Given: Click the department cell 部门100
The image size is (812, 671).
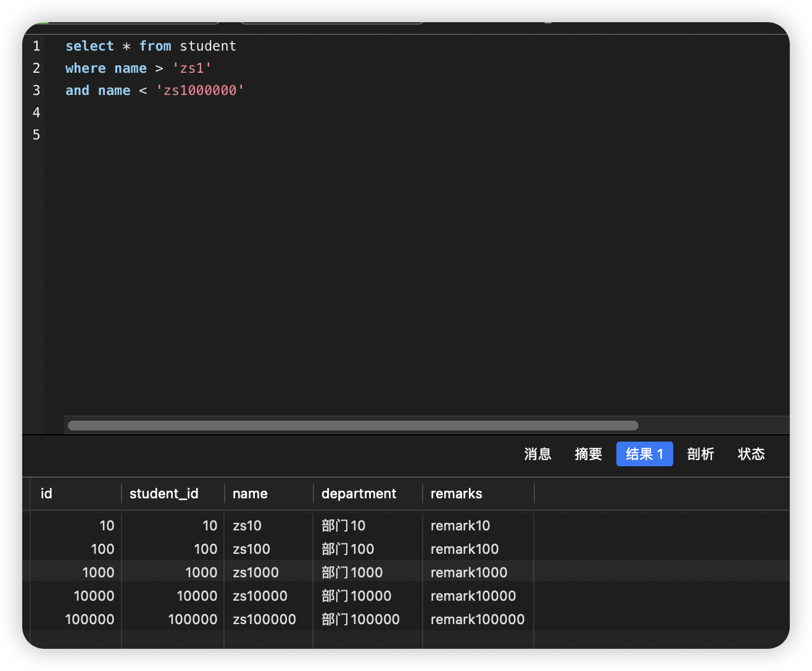Looking at the screenshot, I should pos(347,549).
